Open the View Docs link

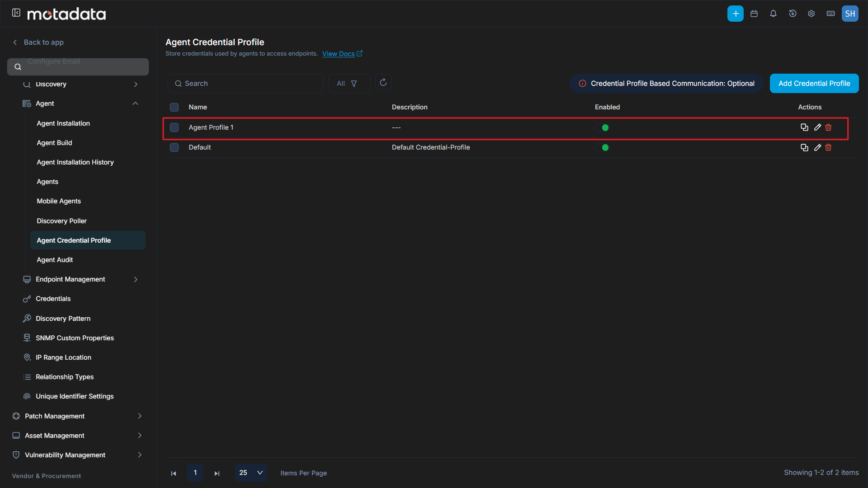coord(342,54)
